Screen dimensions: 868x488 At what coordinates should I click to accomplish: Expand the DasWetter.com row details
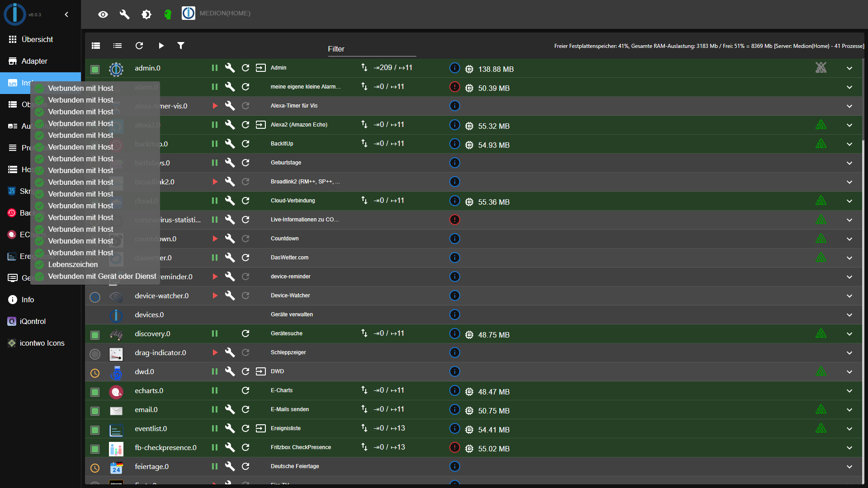pyautogui.click(x=849, y=258)
